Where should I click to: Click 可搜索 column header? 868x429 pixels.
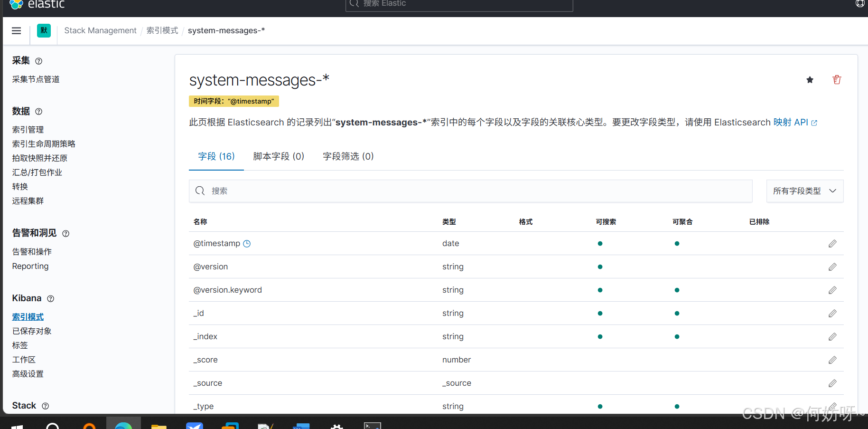606,222
